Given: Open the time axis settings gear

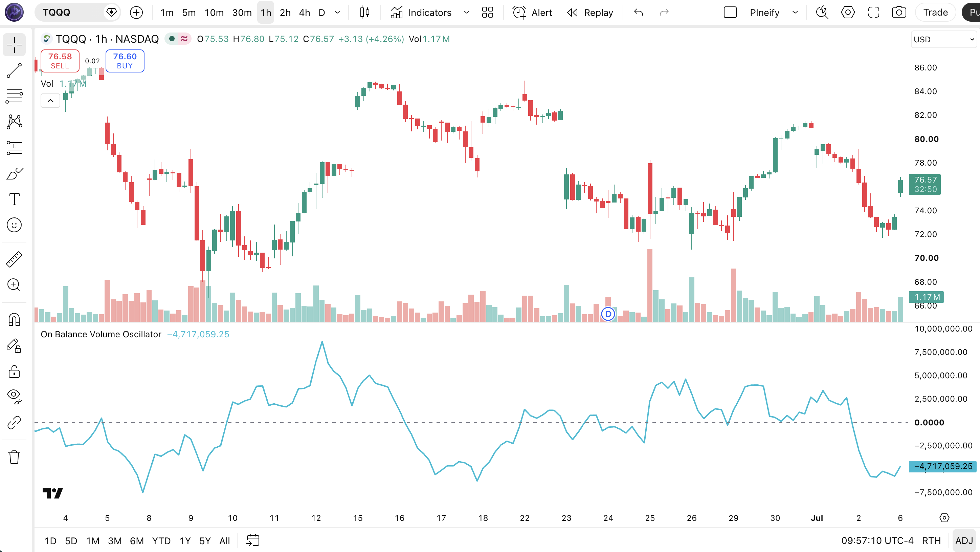Looking at the screenshot, I should coord(944,518).
